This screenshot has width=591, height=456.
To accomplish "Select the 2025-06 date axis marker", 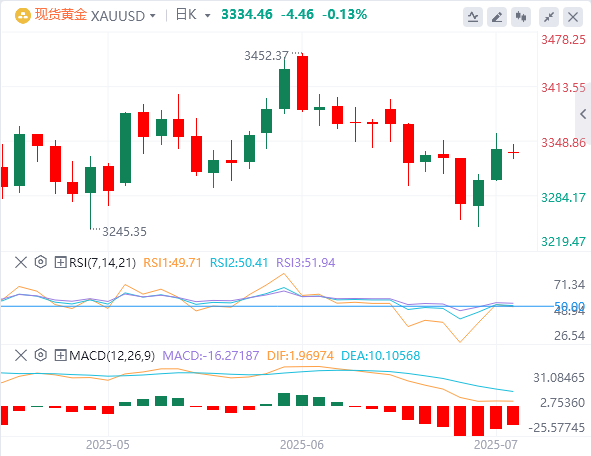I will 302,445.
